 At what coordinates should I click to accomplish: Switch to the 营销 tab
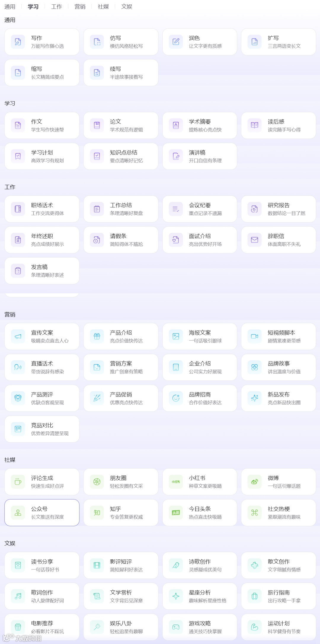[80, 7]
